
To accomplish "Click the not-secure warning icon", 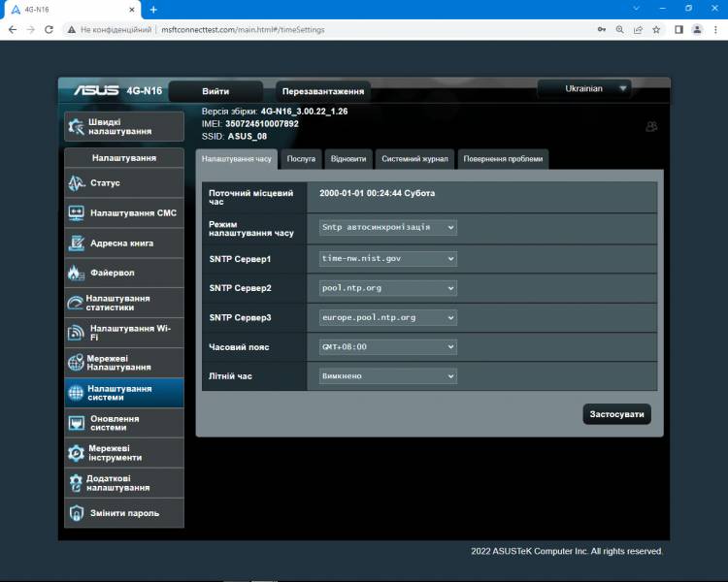I will tap(71, 30).
